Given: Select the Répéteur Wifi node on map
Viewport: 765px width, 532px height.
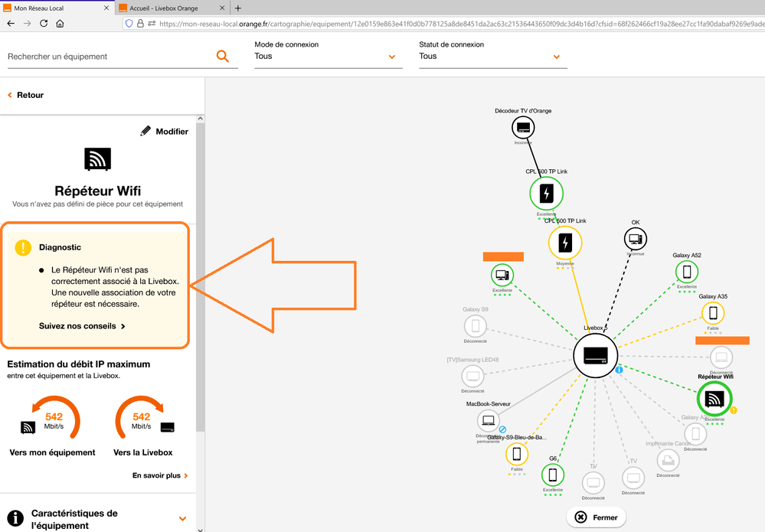Looking at the screenshot, I should pyautogui.click(x=714, y=398).
